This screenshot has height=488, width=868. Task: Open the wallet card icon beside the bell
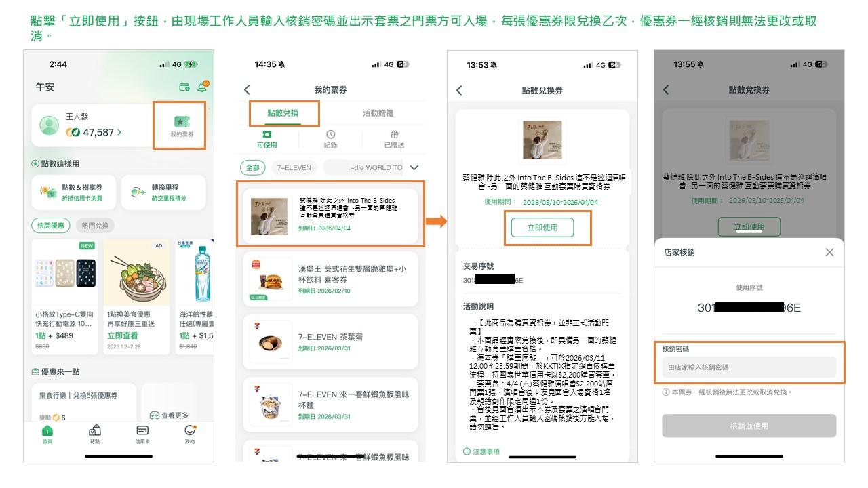pos(184,87)
